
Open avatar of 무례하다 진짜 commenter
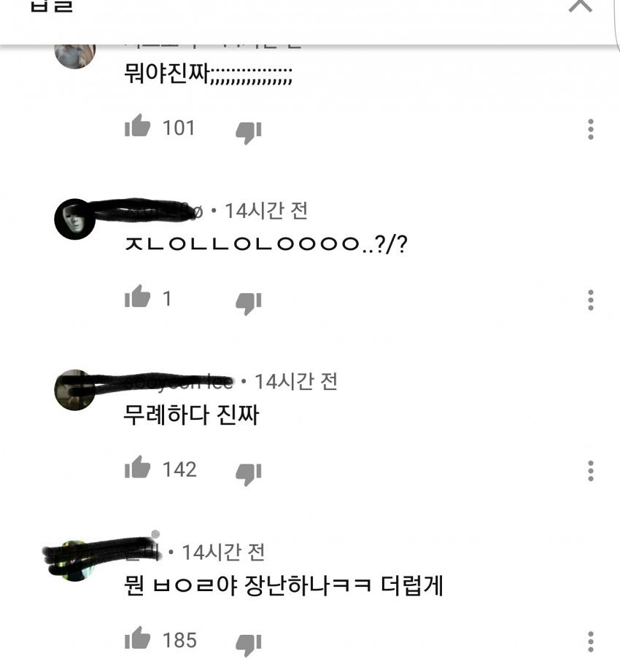tap(74, 390)
